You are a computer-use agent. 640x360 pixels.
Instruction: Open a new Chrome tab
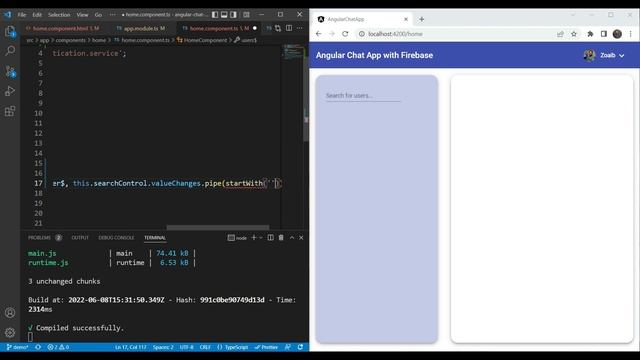pyautogui.click(x=422, y=19)
